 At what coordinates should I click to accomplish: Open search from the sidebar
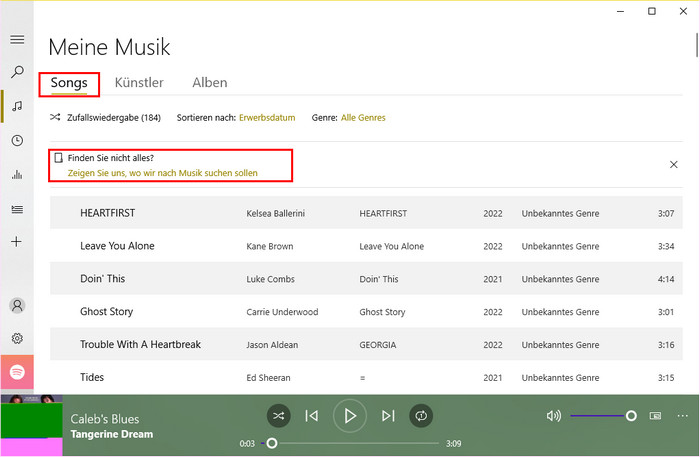coord(17,72)
